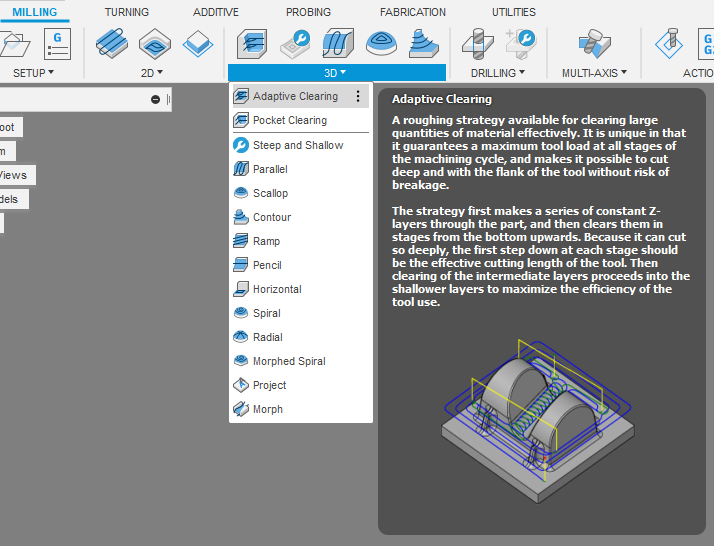This screenshot has width=714, height=546.
Task: Open the PROBING tab
Action: click(x=308, y=12)
